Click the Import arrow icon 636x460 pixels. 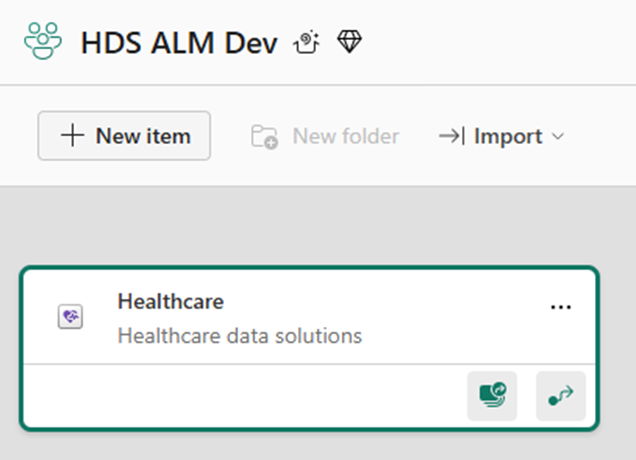click(451, 136)
